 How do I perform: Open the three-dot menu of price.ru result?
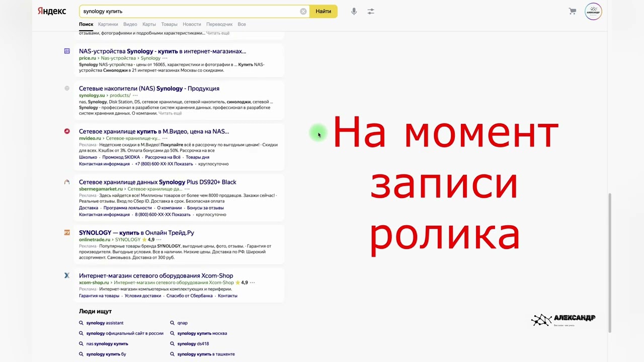click(x=165, y=58)
